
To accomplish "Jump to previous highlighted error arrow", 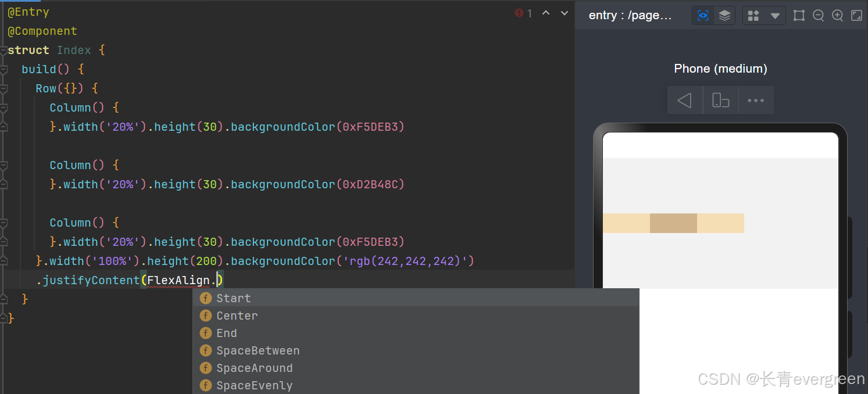I will [546, 13].
